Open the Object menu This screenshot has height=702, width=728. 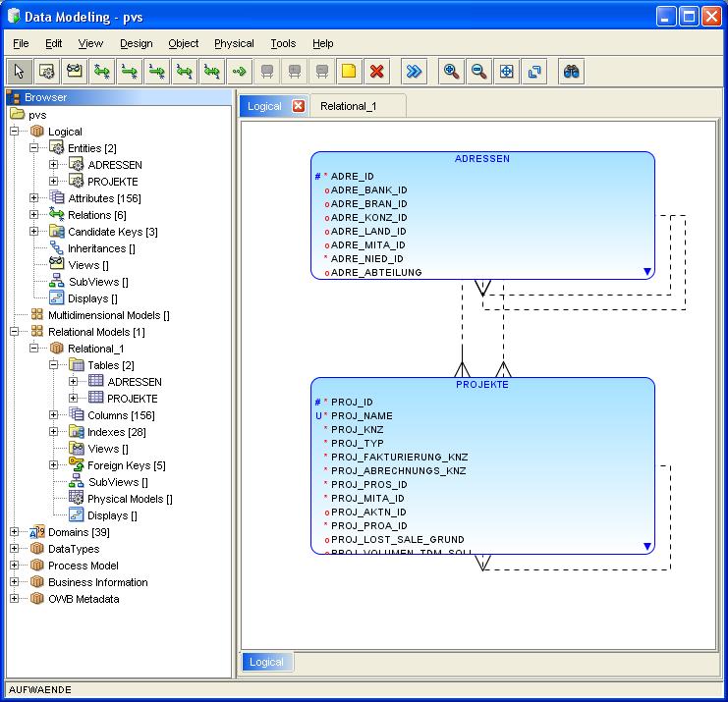click(x=184, y=43)
